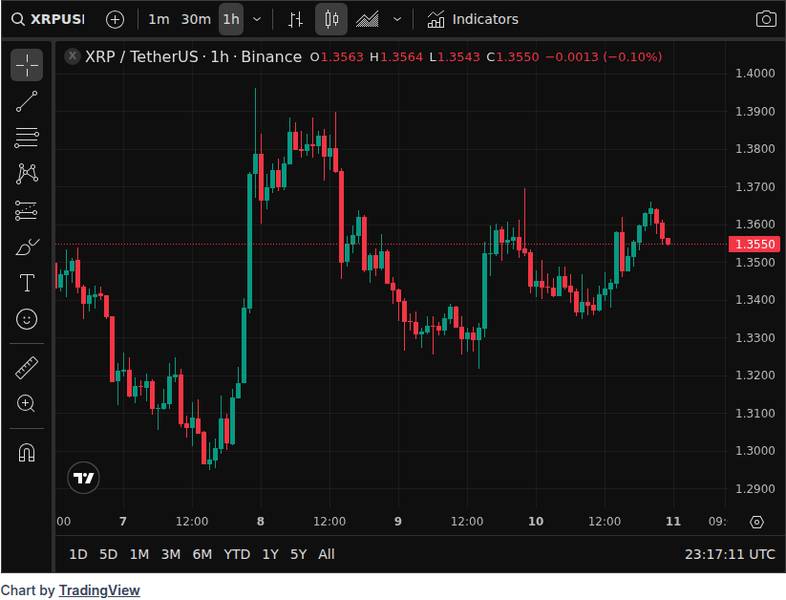Set range to 1D
The width and height of the screenshot is (786, 600).
pyautogui.click(x=78, y=554)
